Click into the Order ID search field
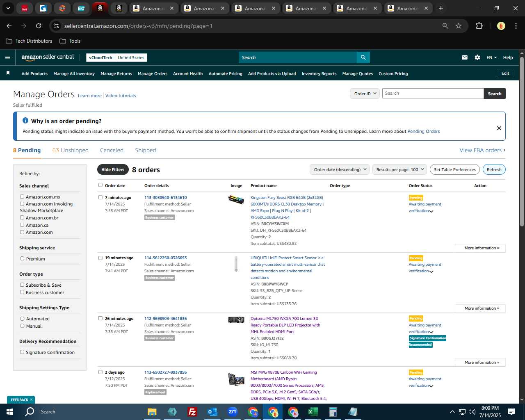The image size is (525, 420). [433, 94]
